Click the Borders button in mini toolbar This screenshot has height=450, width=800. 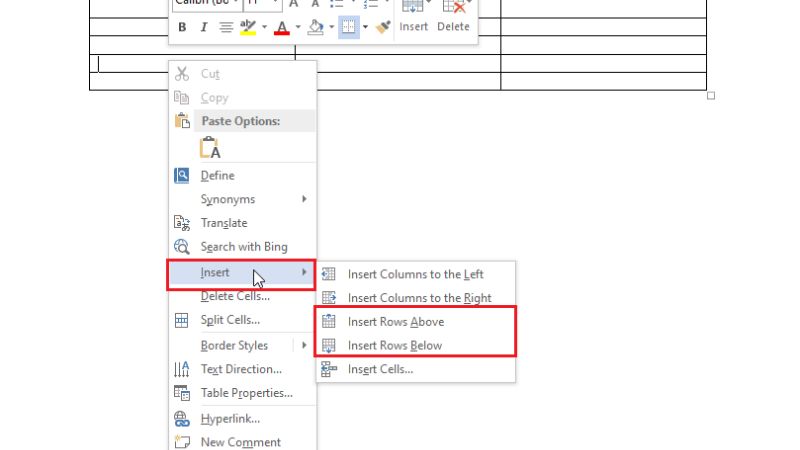coord(348,27)
